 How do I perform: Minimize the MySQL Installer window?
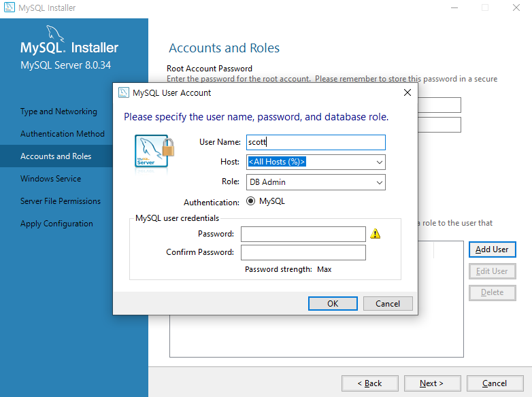(454, 7)
